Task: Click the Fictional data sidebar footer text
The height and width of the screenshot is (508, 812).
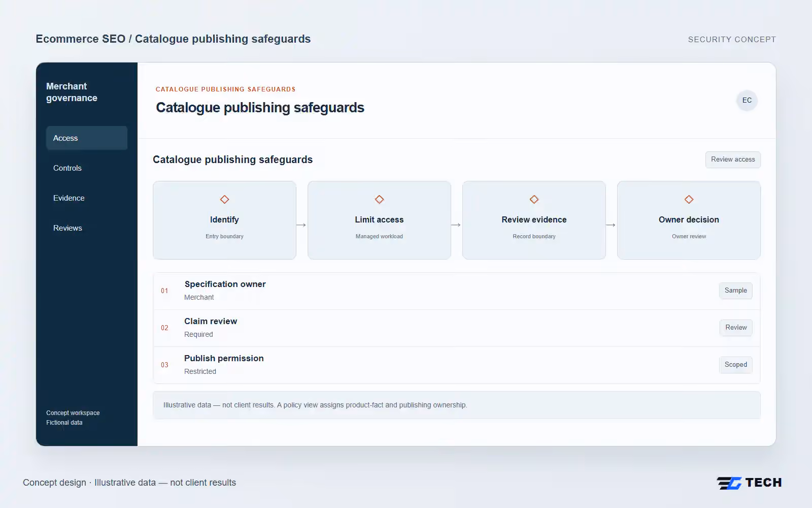Action: pos(64,423)
